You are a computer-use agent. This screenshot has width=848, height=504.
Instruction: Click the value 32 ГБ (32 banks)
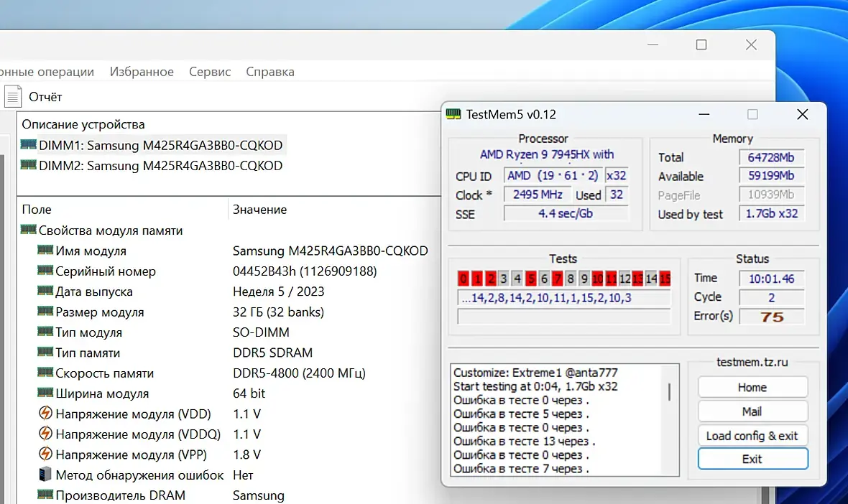coord(278,312)
